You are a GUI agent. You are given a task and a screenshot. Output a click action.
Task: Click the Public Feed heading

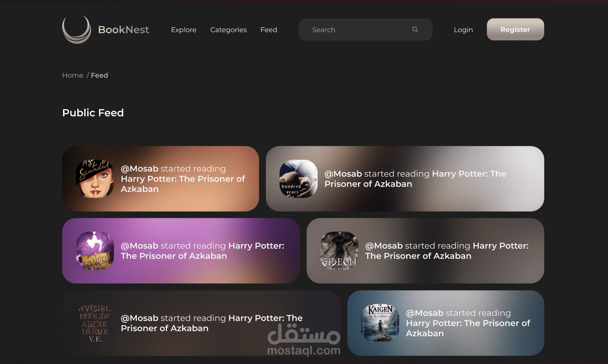(x=93, y=113)
